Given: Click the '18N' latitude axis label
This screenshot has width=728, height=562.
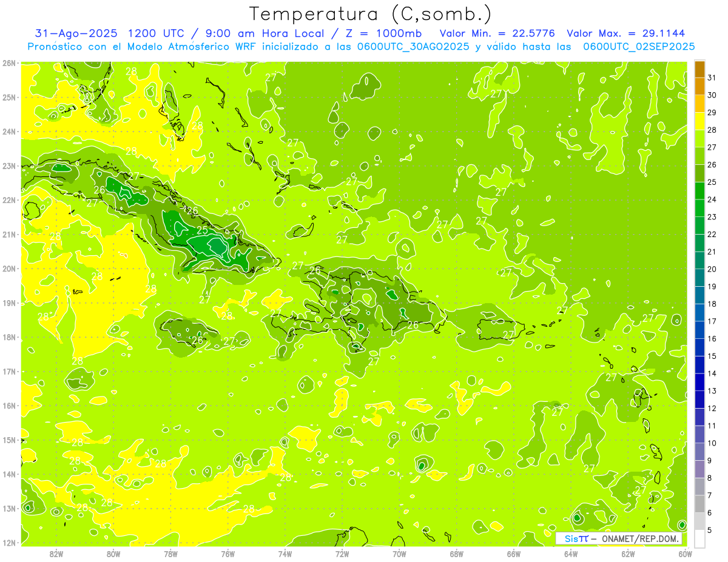Looking at the screenshot, I should [9, 337].
